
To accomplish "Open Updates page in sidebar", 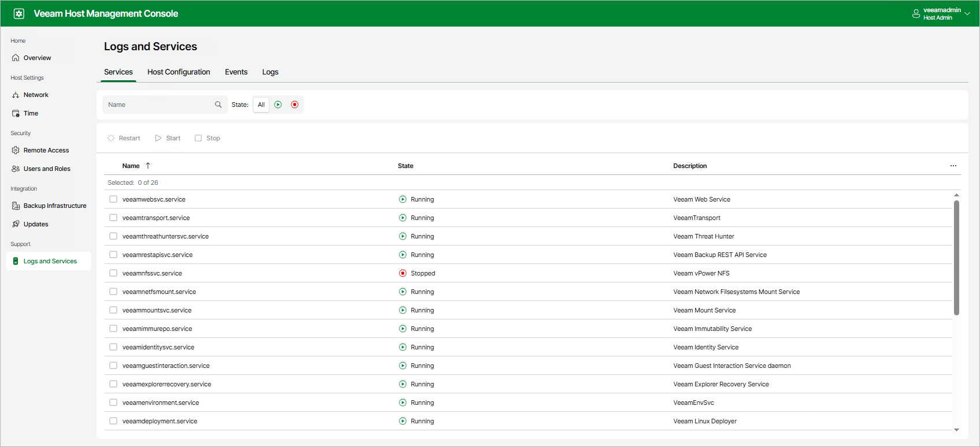I will pyautogui.click(x=36, y=224).
